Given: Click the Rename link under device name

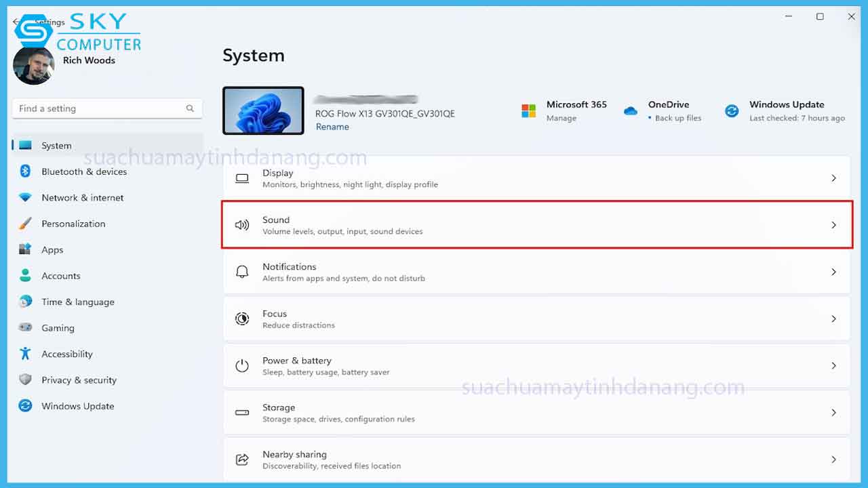Looking at the screenshot, I should (x=332, y=127).
